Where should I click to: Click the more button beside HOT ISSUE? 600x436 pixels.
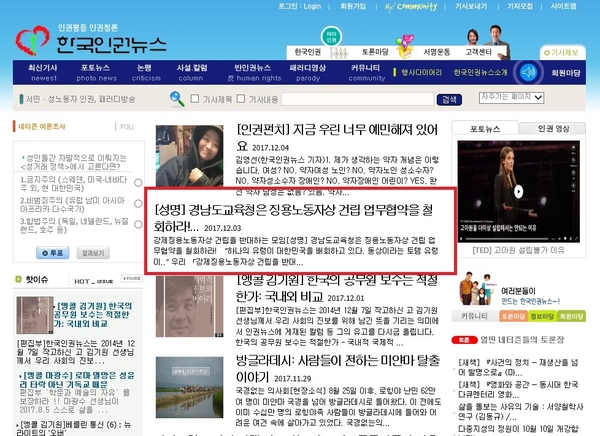coord(132,278)
